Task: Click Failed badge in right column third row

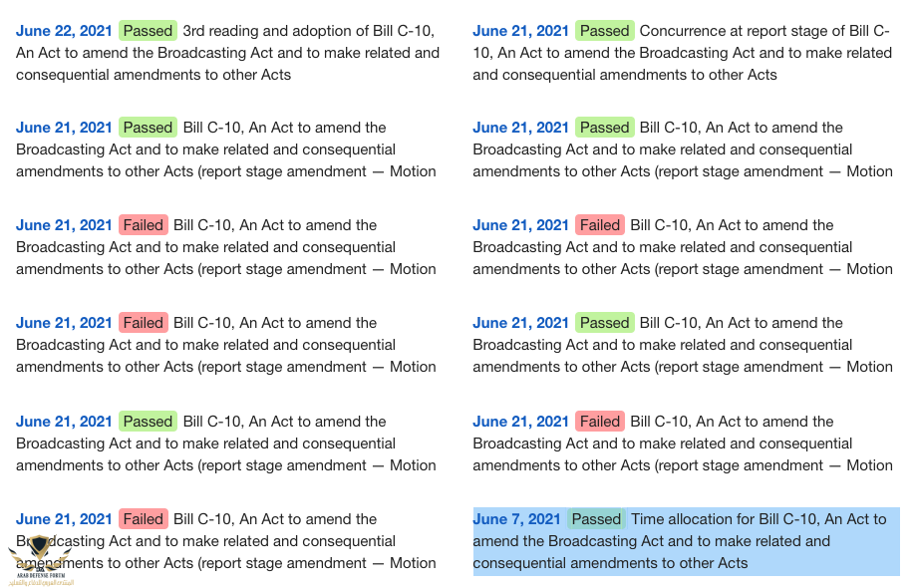Action: pos(600,225)
